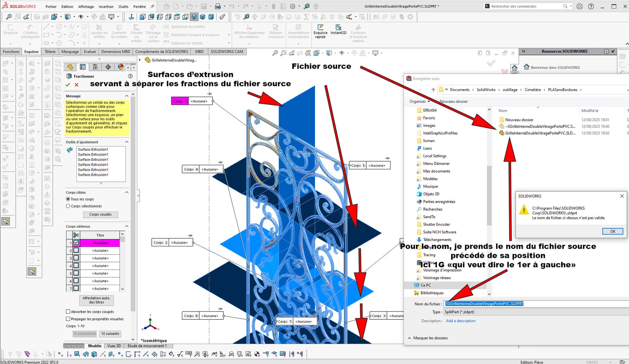Click the up-folder arrow in Enregistrer sous
Image resolution: width=629 pixels, height=364 pixels.
point(433,90)
